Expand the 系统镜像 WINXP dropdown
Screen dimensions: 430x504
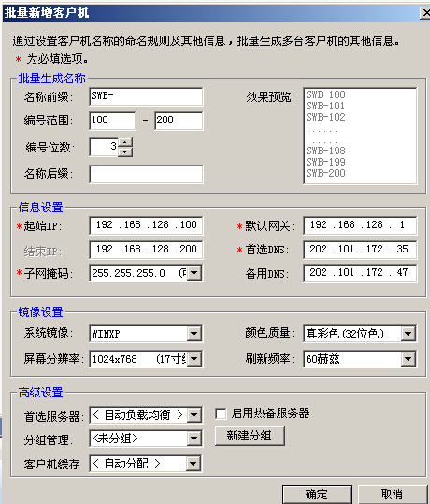pyautogui.click(x=194, y=334)
